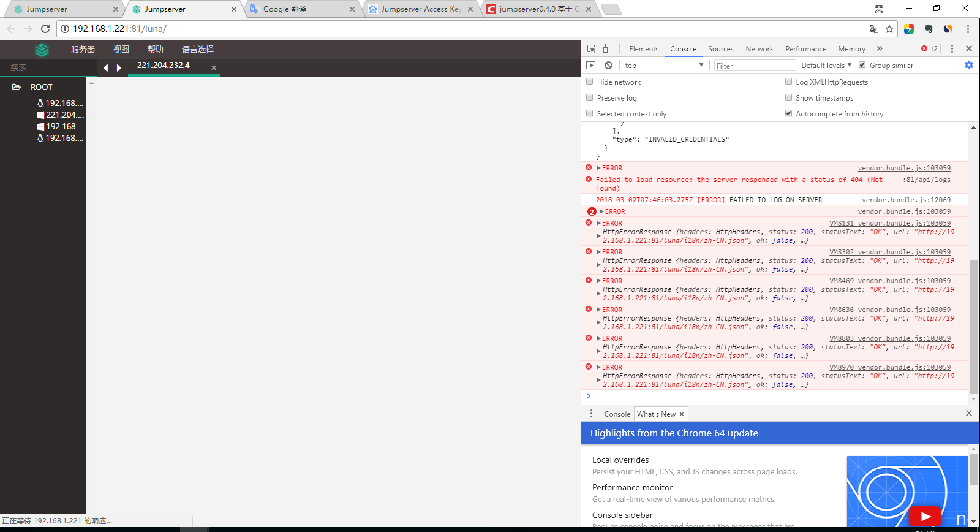Toggle the device toolbar icon
980x532 pixels.
click(608, 48)
